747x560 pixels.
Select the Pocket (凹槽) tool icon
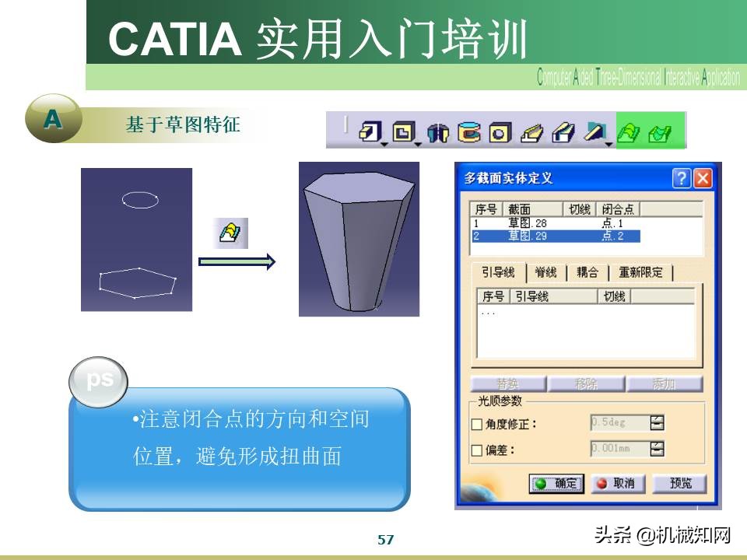click(404, 131)
